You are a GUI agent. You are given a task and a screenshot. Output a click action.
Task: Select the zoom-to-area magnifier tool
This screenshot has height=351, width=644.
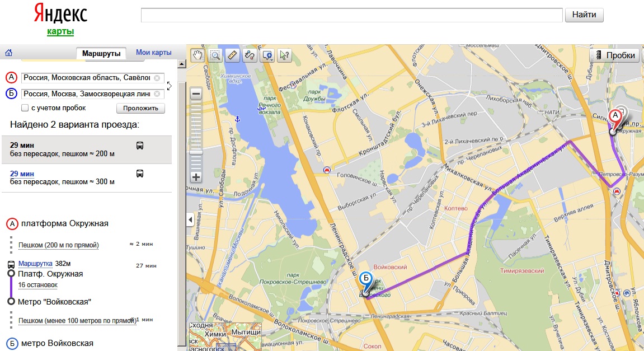click(215, 55)
